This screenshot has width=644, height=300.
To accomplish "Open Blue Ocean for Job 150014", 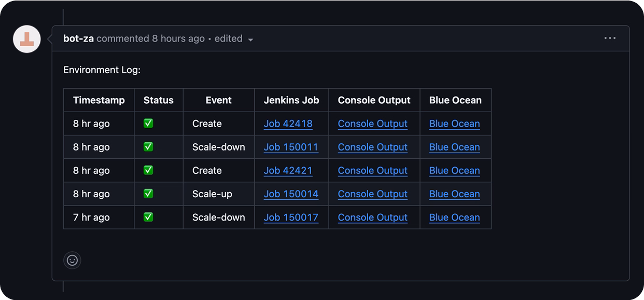I will coord(455,194).
